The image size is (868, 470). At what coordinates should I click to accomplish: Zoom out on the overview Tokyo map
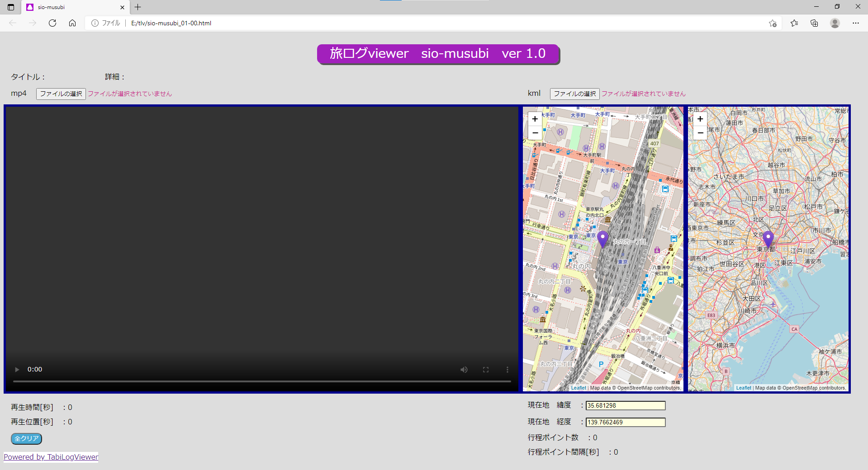pos(700,133)
